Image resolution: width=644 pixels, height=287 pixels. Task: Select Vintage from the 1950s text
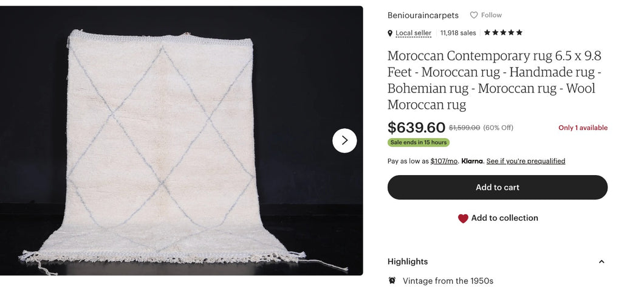(448, 281)
